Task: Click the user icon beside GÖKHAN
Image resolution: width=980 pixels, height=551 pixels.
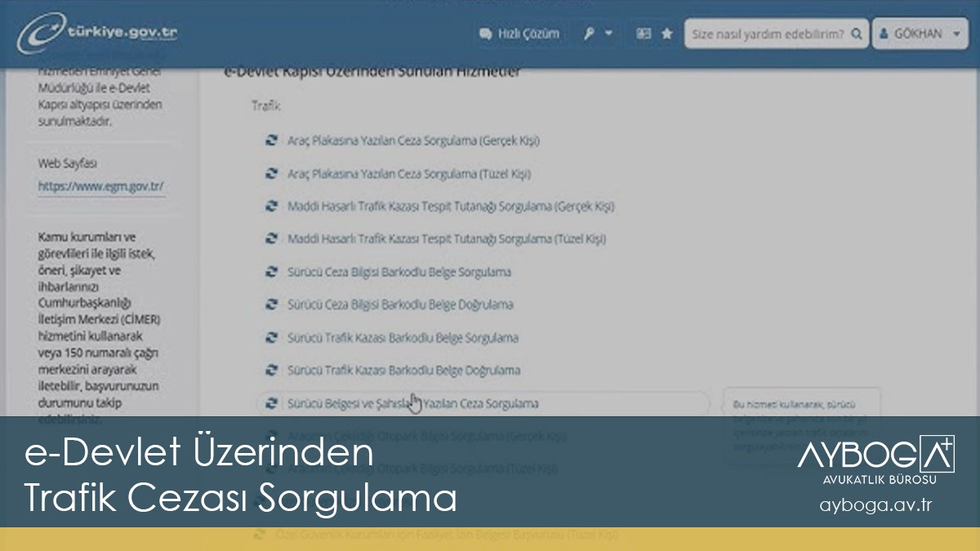Action: [x=884, y=33]
